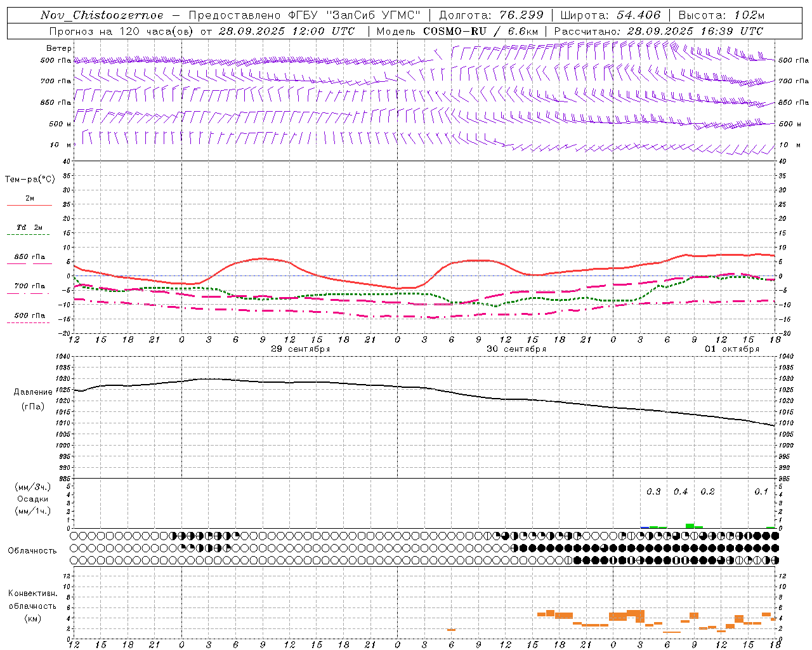Click the precipitation value 0.1
This screenshot has height=650, width=812.
(761, 492)
